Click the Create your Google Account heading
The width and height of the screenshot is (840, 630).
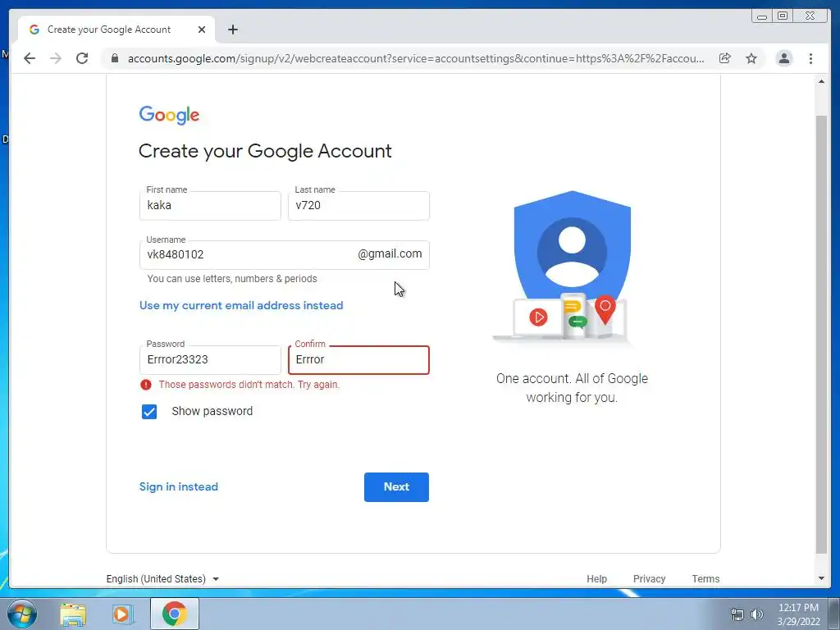(265, 151)
